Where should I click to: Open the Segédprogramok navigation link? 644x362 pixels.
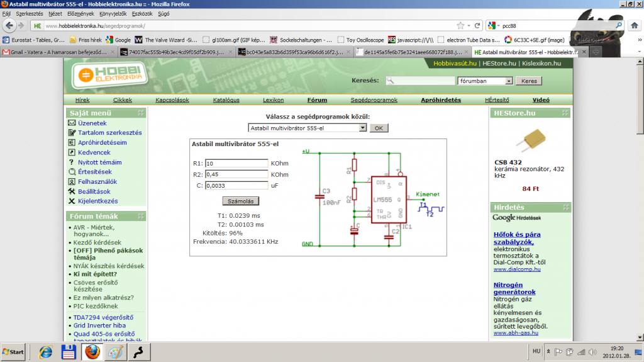point(374,100)
